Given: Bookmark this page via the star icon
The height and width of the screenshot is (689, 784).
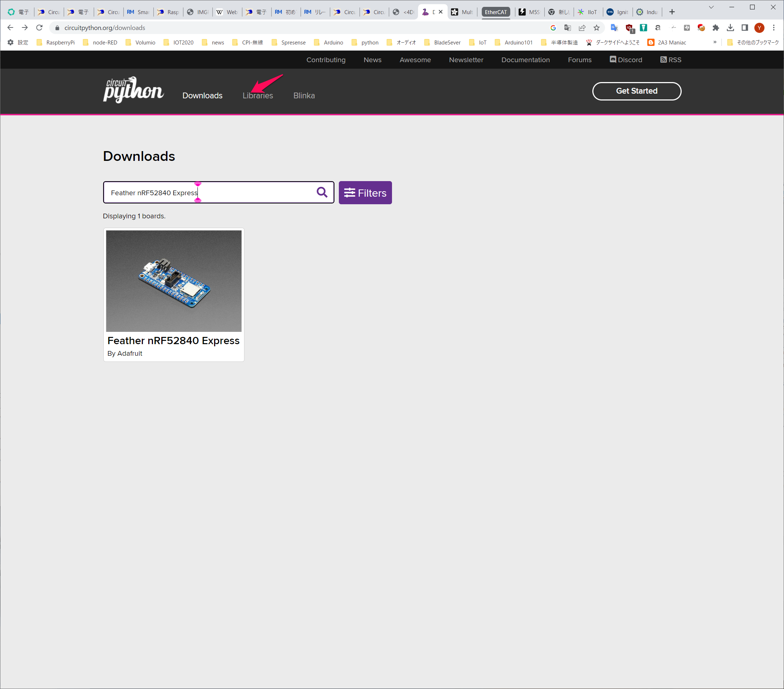Looking at the screenshot, I should pyautogui.click(x=597, y=27).
